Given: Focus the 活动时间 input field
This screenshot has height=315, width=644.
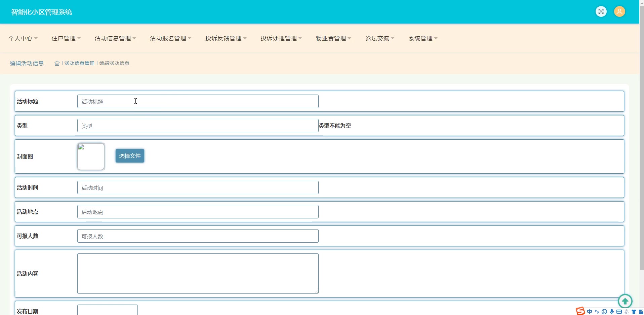Looking at the screenshot, I should coord(198,187).
